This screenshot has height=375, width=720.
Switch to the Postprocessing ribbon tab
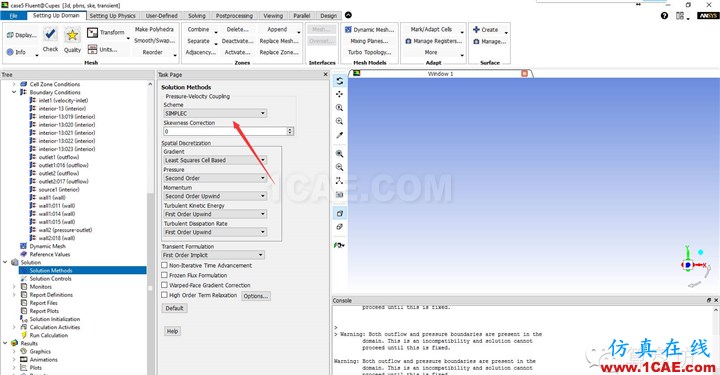[x=234, y=16]
